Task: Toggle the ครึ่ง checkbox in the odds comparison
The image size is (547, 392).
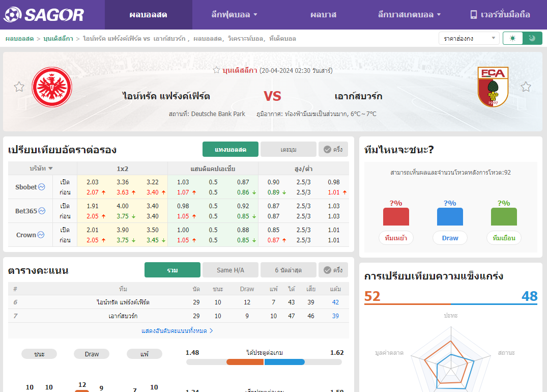Action: tap(333, 149)
